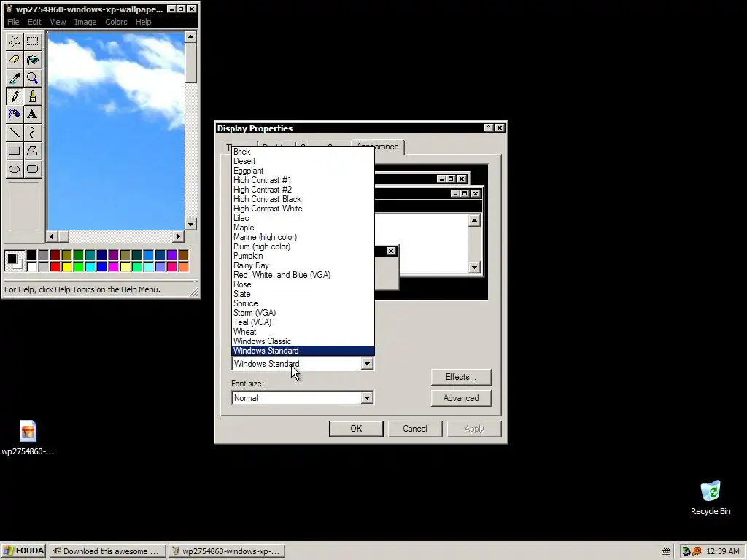This screenshot has width=747, height=560.
Task: Select the Free-Form Select tool in Paint
Action: coord(15,42)
